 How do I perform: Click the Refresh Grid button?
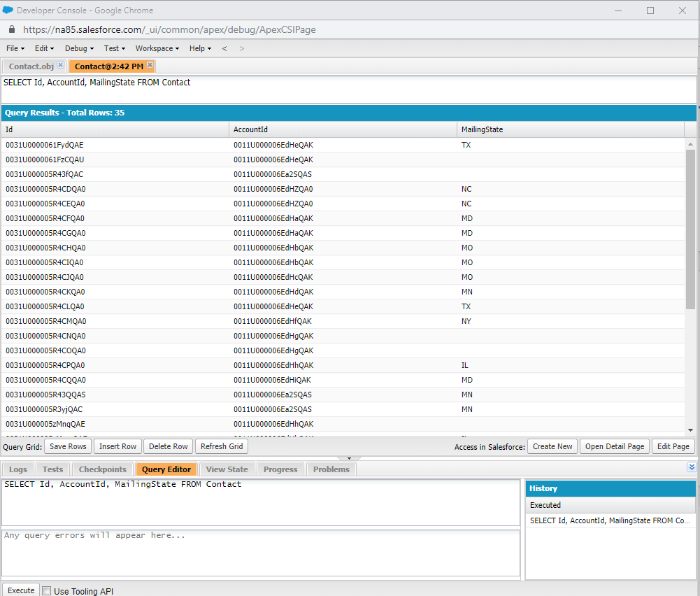pyautogui.click(x=222, y=446)
